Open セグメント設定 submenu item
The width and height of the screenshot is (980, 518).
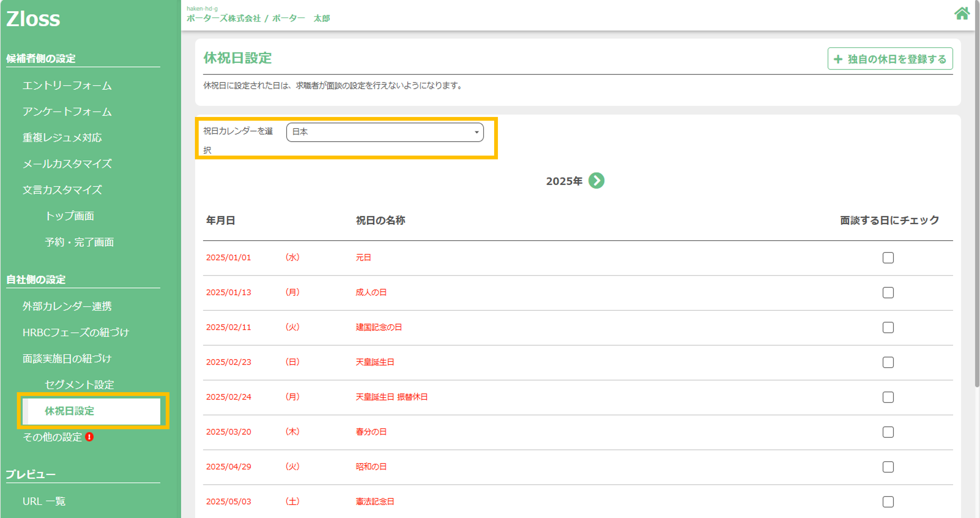[x=79, y=385]
